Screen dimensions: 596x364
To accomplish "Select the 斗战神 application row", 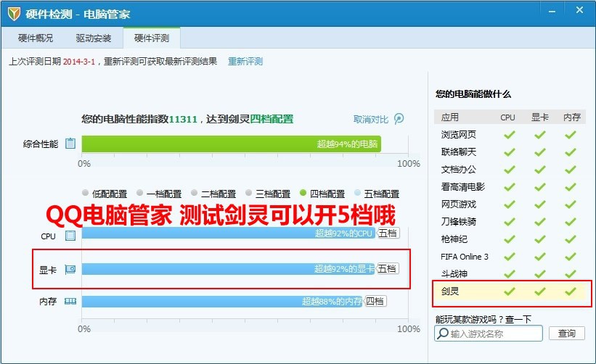I will point(510,273).
